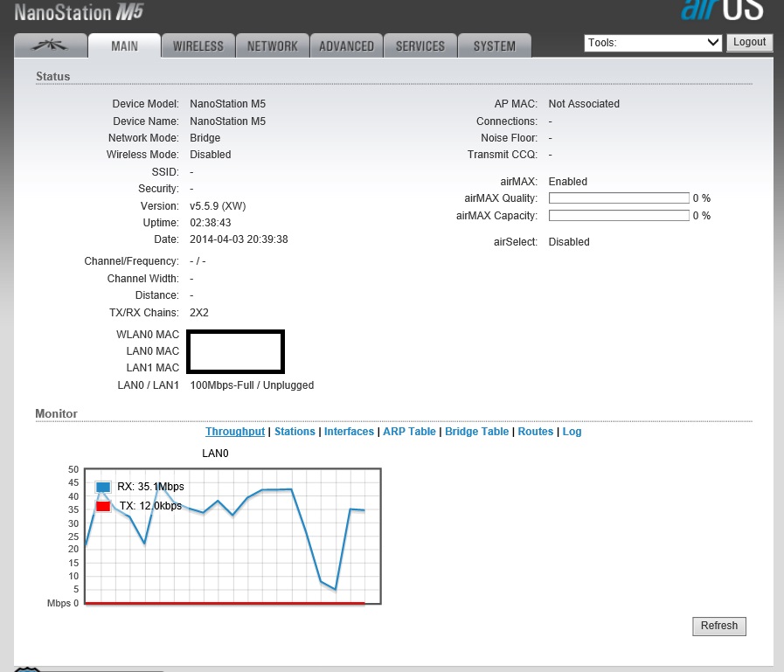Select the TX/RX Chains value 2X2
The width and height of the screenshot is (784, 672).
point(199,313)
